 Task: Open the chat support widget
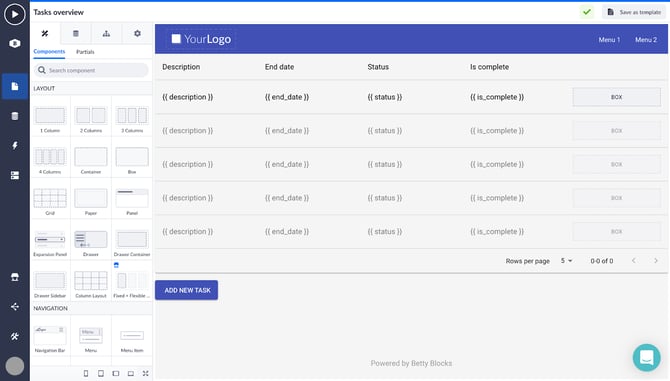pyautogui.click(x=646, y=358)
